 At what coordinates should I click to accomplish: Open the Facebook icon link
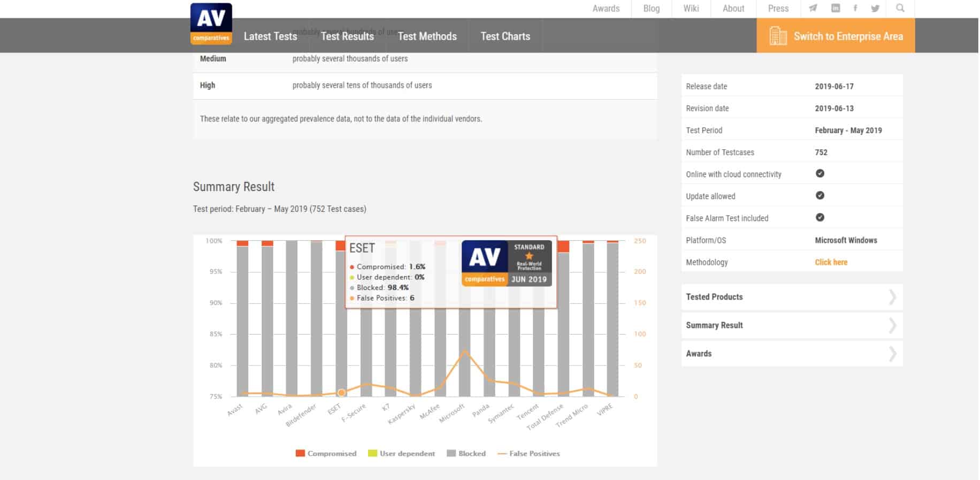pyautogui.click(x=855, y=8)
